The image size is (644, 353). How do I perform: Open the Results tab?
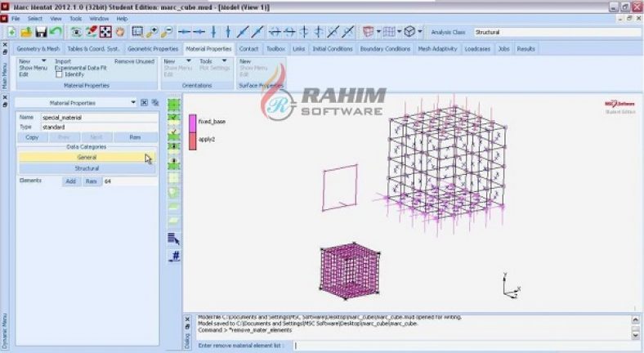tap(525, 49)
